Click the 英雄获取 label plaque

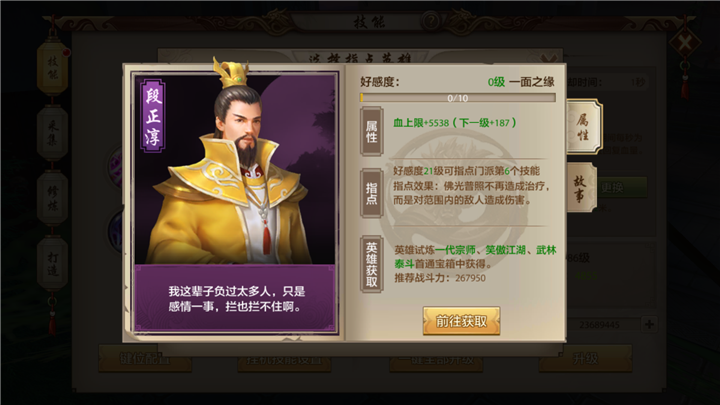(x=371, y=264)
